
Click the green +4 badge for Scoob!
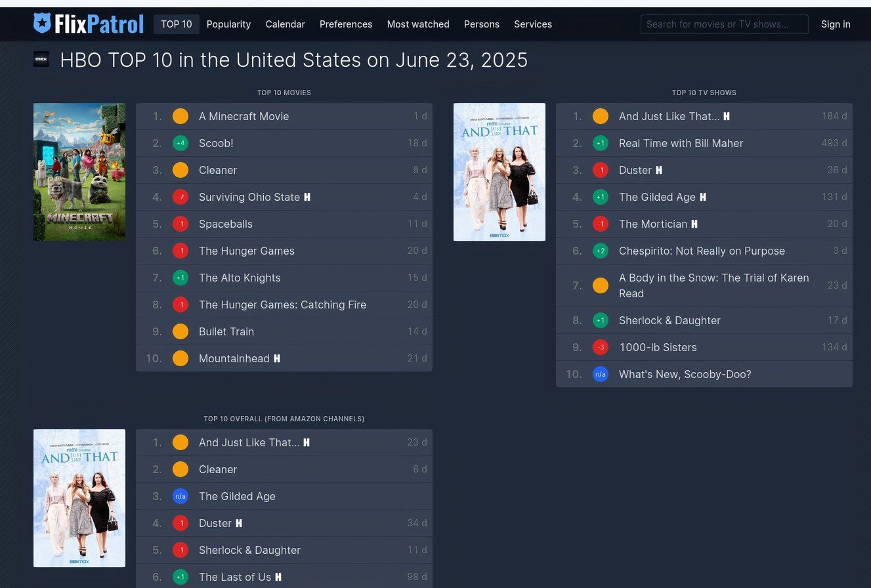coord(181,143)
